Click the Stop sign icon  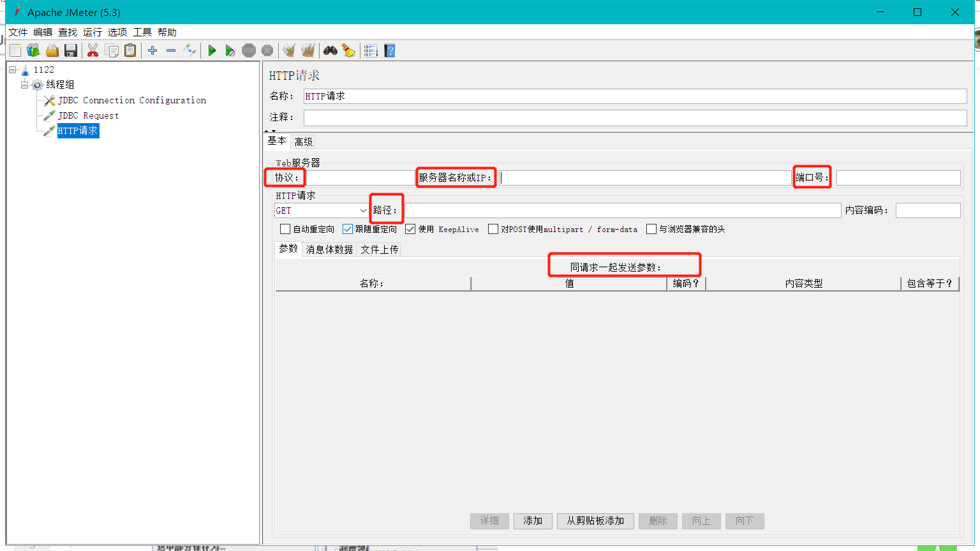point(249,50)
